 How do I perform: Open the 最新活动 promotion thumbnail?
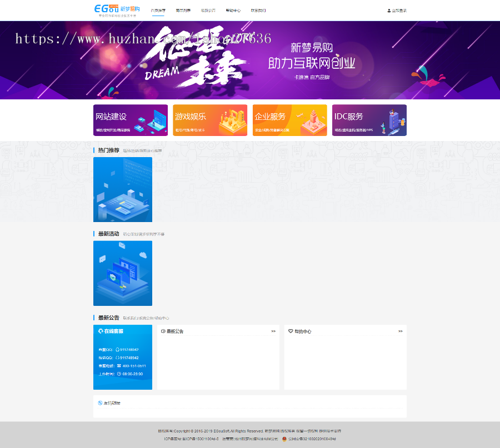pyautogui.click(x=123, y=273)
